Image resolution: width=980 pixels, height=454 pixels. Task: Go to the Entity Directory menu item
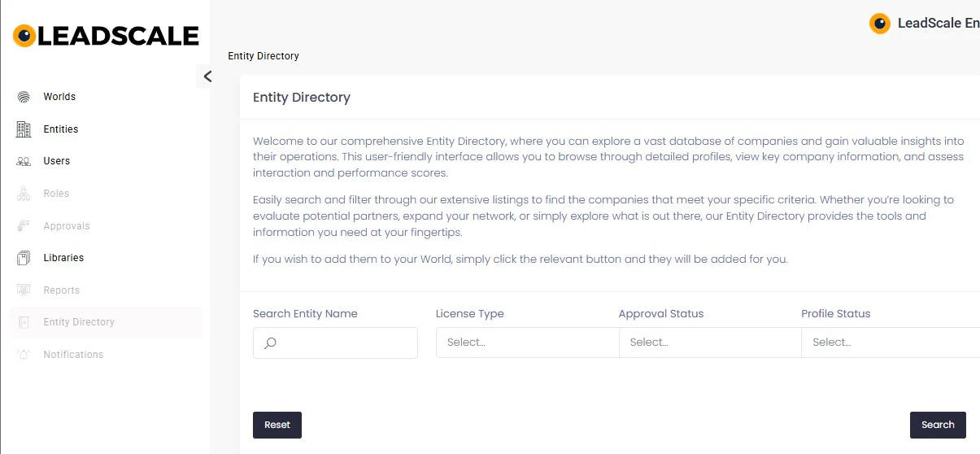click(79, 322)
